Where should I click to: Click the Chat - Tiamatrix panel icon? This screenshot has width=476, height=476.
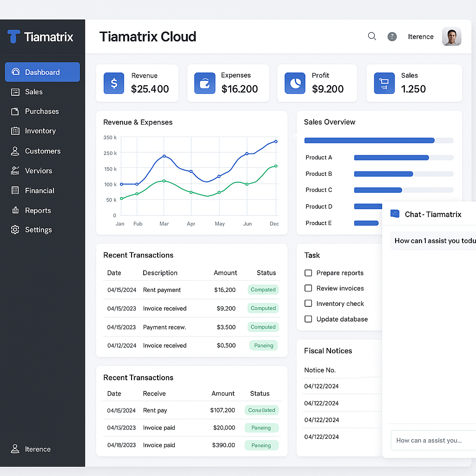[x=395, y=214]
